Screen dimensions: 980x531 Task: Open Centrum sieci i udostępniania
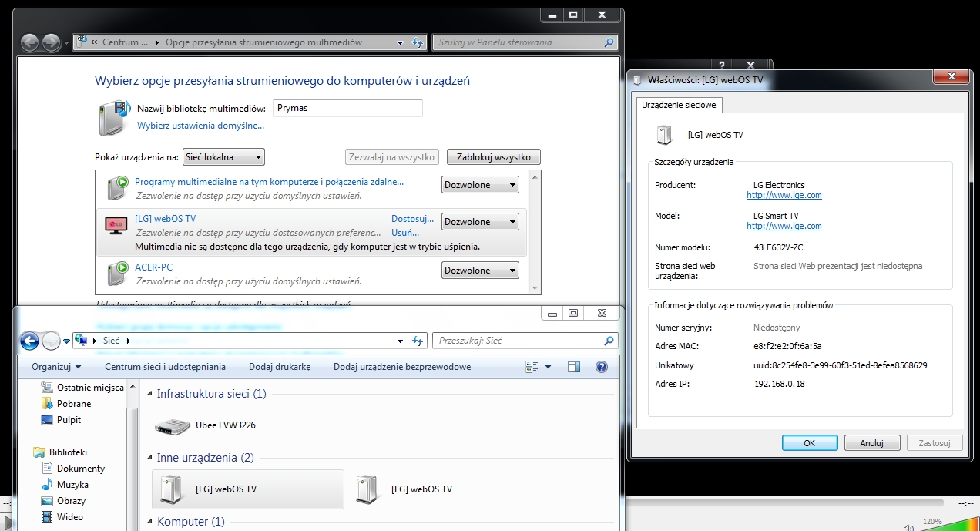click(165, 367)
